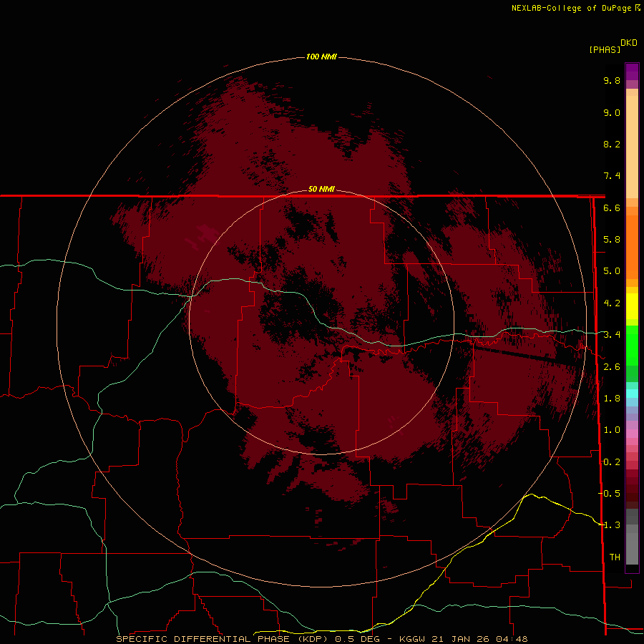Click the 50 NMI range ring label
This screenshot has width=644, height=644.
pos(321,189)
